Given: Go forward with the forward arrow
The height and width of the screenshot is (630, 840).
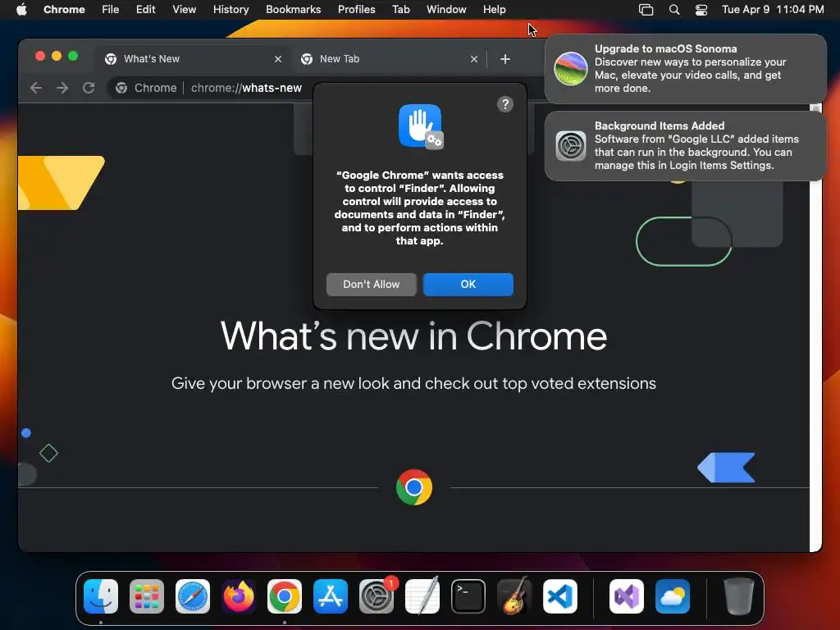Looking at the screenshot, I should coord(62,88).
